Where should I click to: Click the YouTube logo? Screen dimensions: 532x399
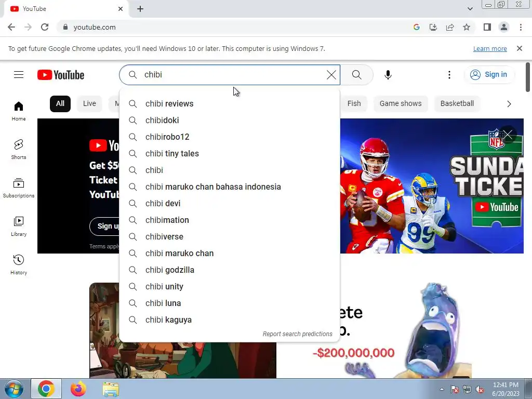[x=61, y=75]
